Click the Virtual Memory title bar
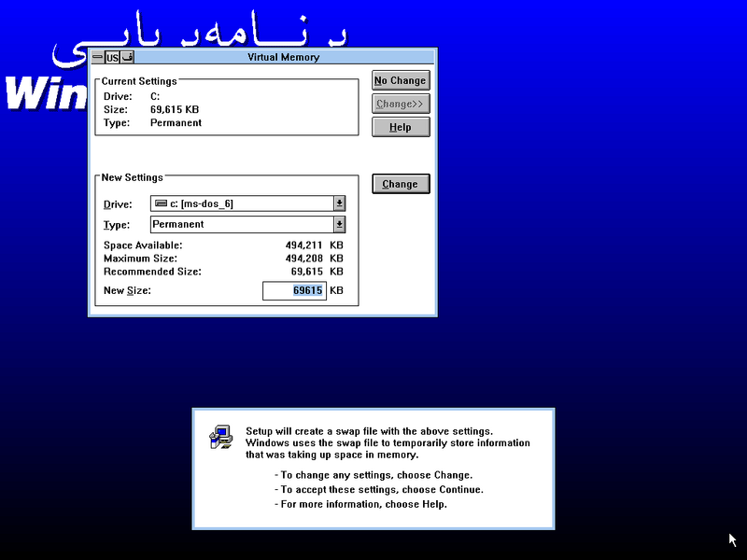 point(284,57)
